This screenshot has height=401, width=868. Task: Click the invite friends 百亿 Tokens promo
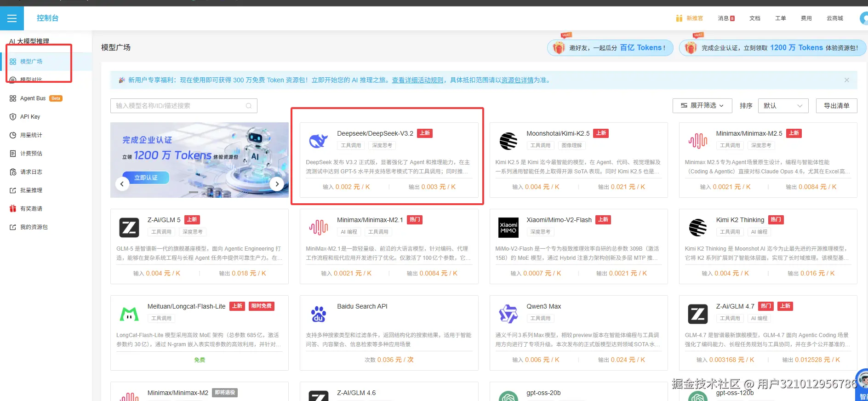[x=610, y=48]
